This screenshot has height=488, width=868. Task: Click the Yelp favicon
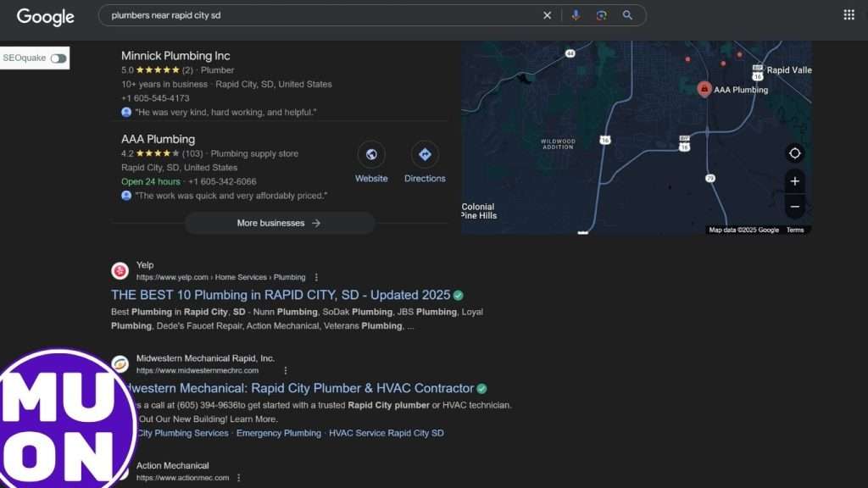120,270
